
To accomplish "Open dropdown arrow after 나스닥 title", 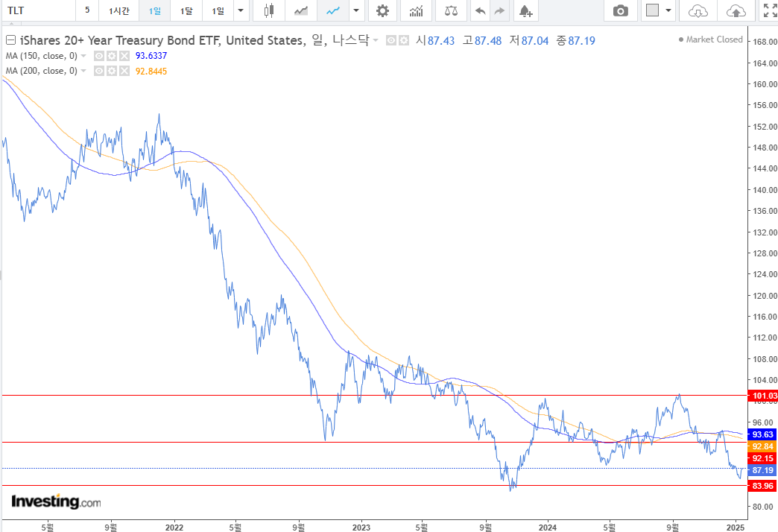I will (x=376, y=40).
